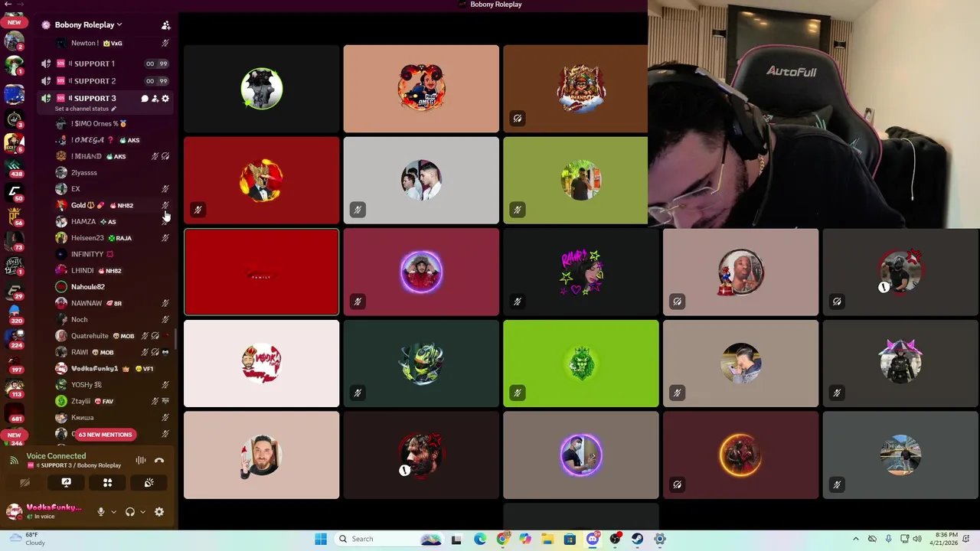This screenshot has height=551, width=980.
Task: Toggle noise suppression waveform icon
Action: coord(140,461)
